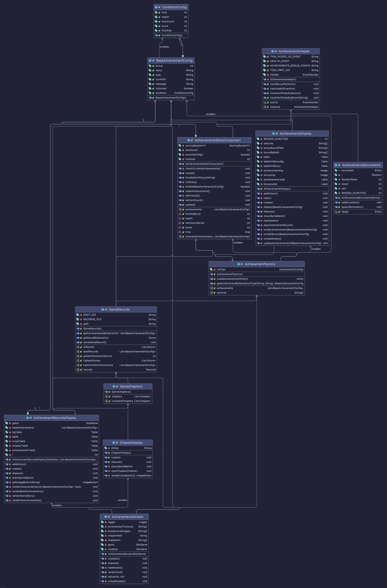
Task: Click the «create» label below ConditionConfig
Action: (164, 47)
